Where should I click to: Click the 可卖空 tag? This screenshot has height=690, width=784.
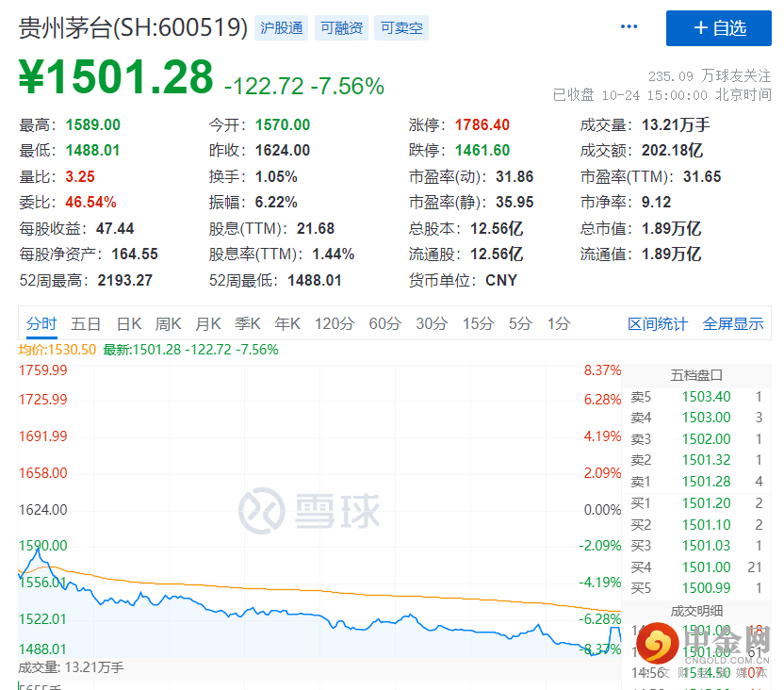click(401, 28)
